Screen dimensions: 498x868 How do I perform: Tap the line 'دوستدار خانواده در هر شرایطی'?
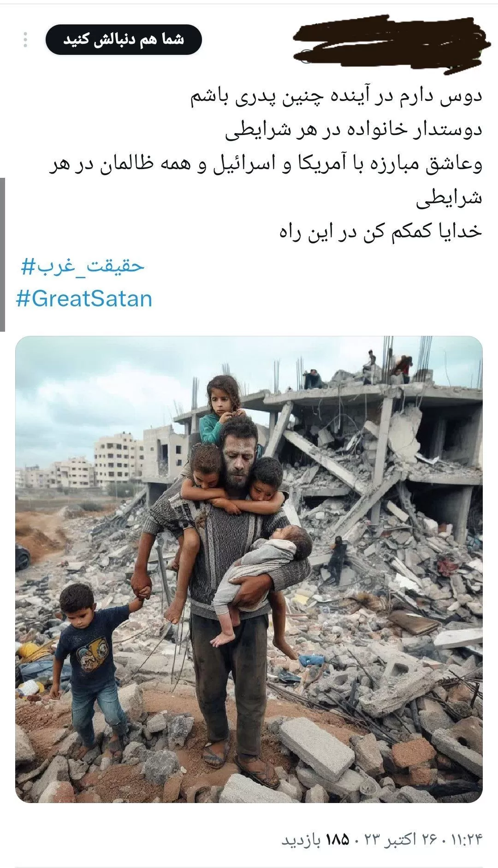pyautogui.click(x=354, y=131)
